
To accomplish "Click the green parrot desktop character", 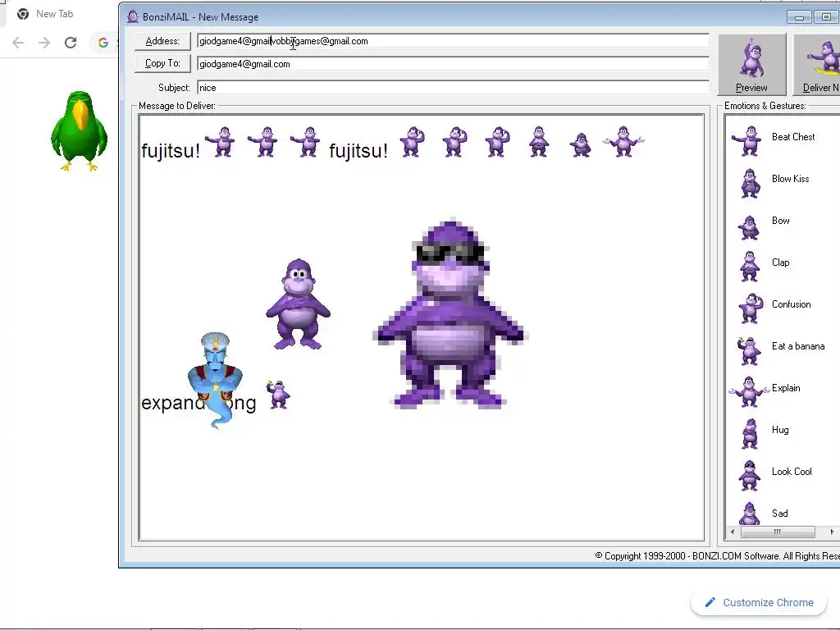I will click(x=80, y=131).
